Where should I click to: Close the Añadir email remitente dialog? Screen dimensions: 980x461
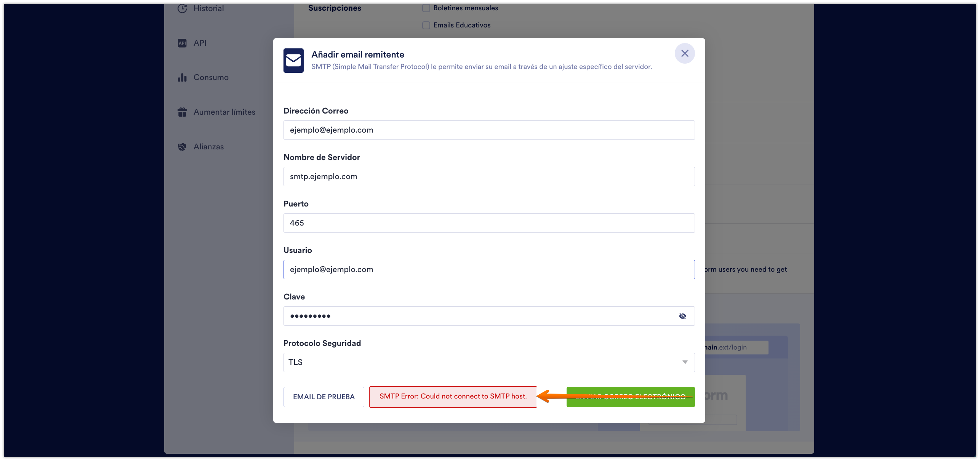[x=684, y=53]
